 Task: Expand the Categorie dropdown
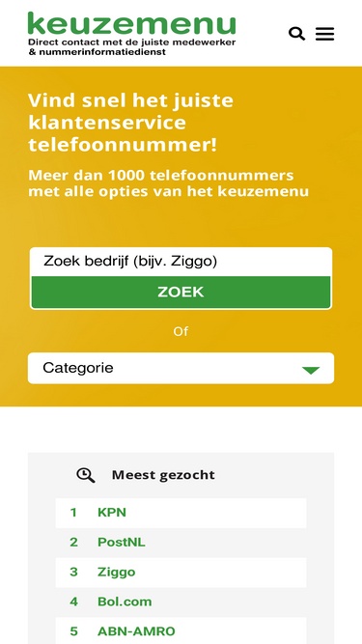point(181,368)
